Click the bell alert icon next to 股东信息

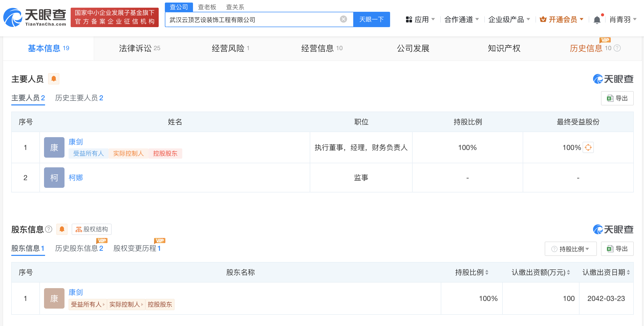[x=61, y=229]
